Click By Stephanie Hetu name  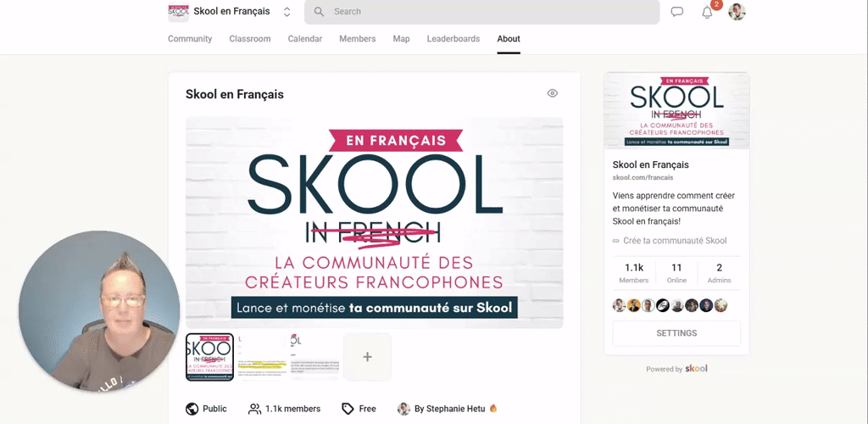449,409
